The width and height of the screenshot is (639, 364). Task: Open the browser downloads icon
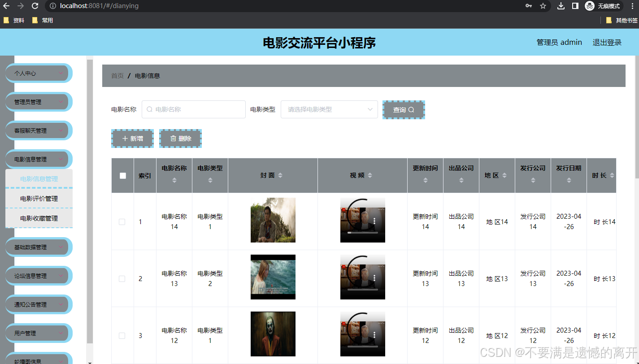pyautogui.click(x=561, y=6)
